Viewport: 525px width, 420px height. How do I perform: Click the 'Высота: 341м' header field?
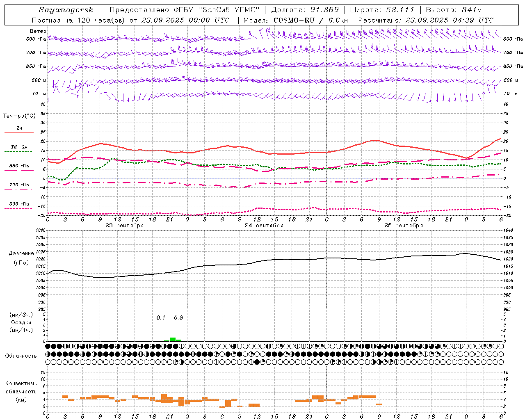(454, 10)
